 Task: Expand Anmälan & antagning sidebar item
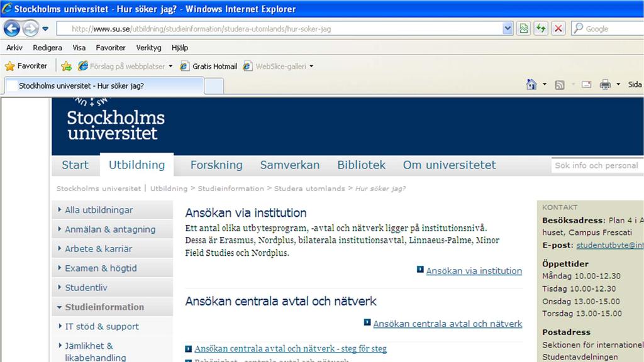click(x=112, y=229)
